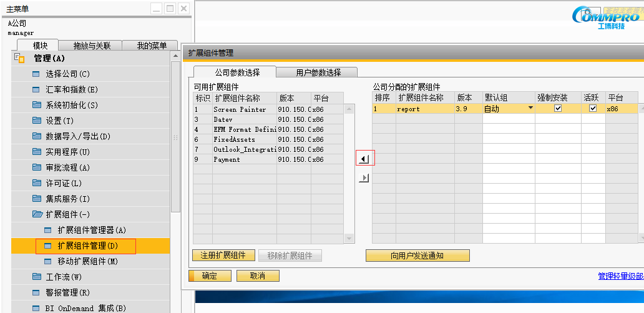Open 选择公司(C) menu entry

(90, 74)
